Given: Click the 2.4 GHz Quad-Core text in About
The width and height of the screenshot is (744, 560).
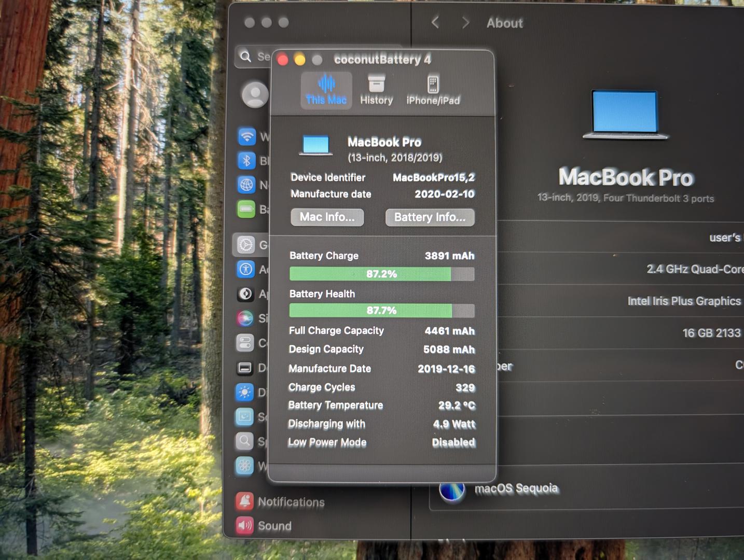Looking at the screenshot, I should click(695, 269).
